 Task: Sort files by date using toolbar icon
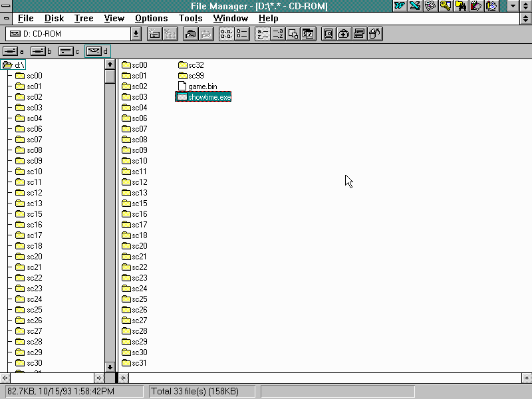pos(308,34)
